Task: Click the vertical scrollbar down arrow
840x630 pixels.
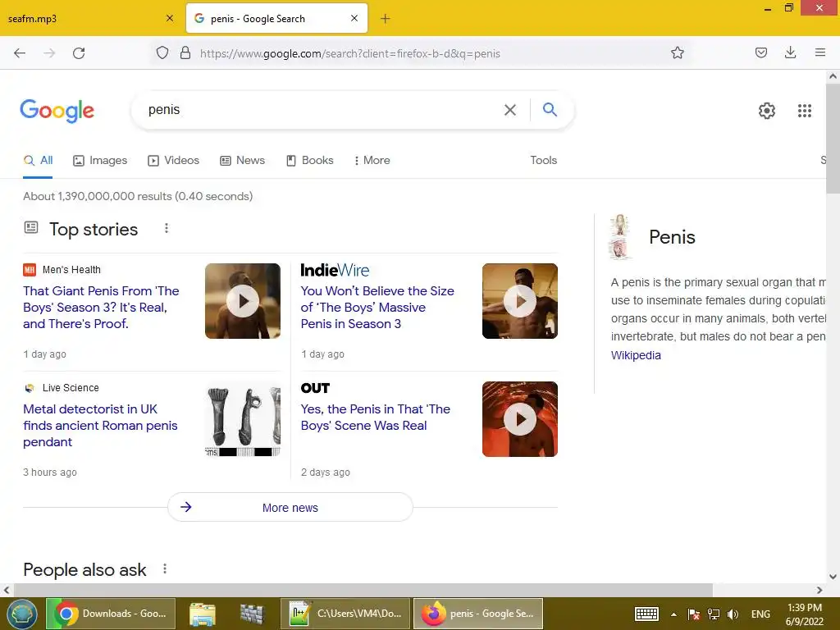Action: [833, 577]
